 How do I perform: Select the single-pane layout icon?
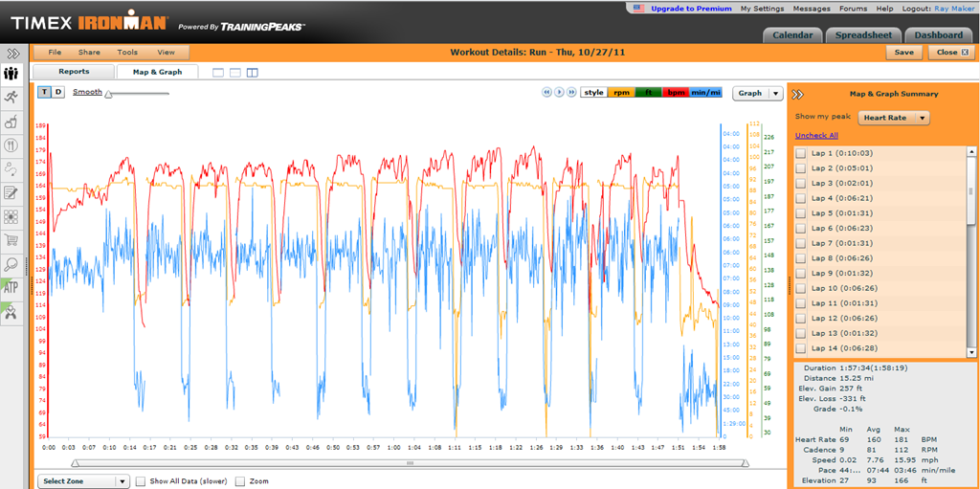click(218, 73)
